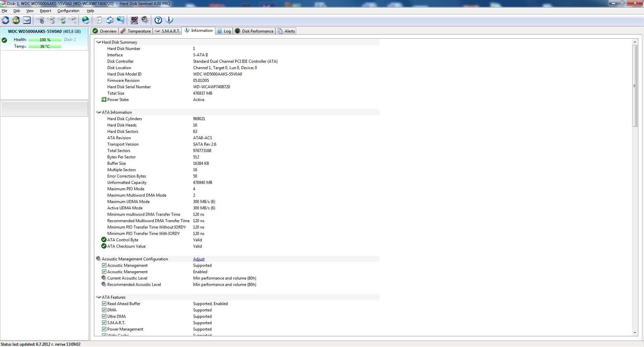The width and height of the screenshot is (644, 347).
Task: Click the Power State green arrow icon
Action: coord(104,99)
